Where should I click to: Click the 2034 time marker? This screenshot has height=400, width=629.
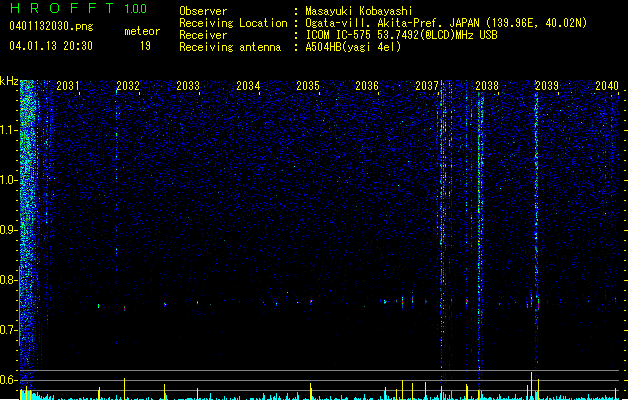click(x=248, y=85)
